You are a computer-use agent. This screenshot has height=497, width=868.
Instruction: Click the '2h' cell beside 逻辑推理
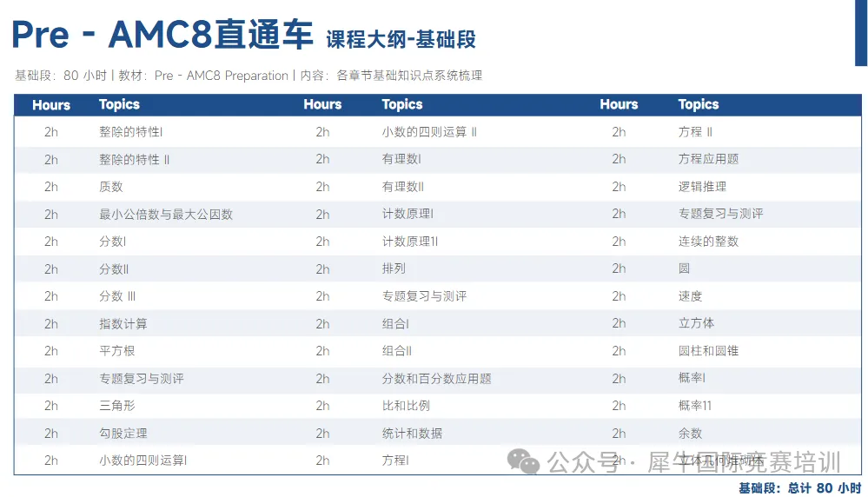coord(619,187)
